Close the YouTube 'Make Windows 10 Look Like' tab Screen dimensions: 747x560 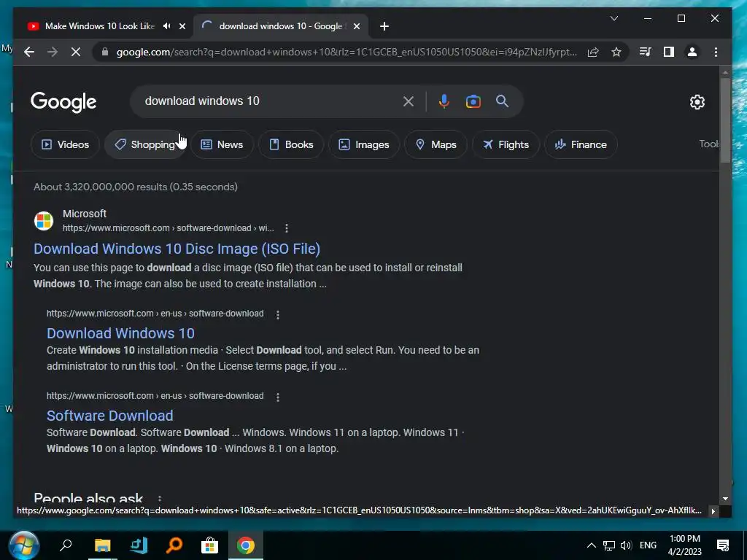[182, 26]
